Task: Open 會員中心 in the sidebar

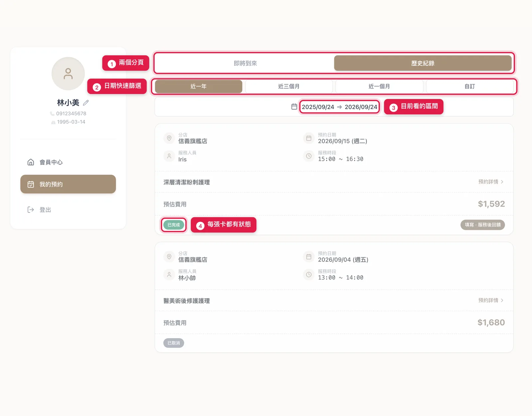Action: [68, 162]
